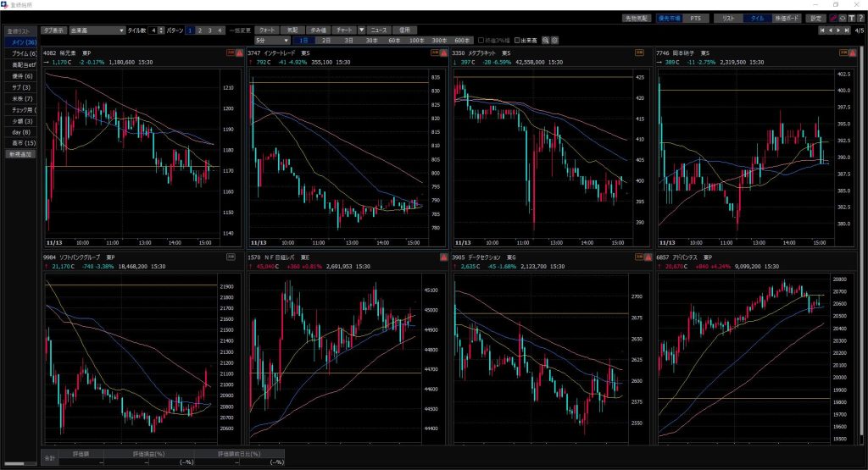Open the 出来高 sort dropdown
Screen dimensions: 868x470
[x=97, y=30]
